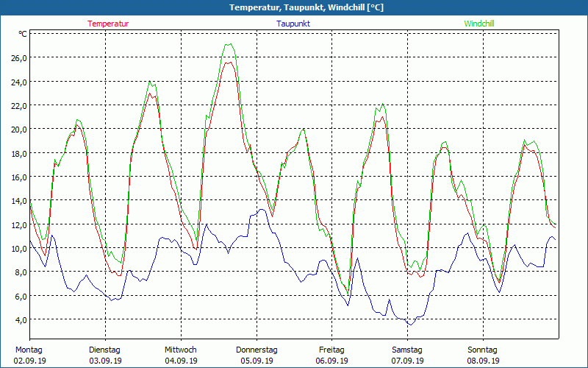Click the 'Mittwoch' day label
This screenshot has height=368, width=588.
pyautogui.click(x=181, y=350)
